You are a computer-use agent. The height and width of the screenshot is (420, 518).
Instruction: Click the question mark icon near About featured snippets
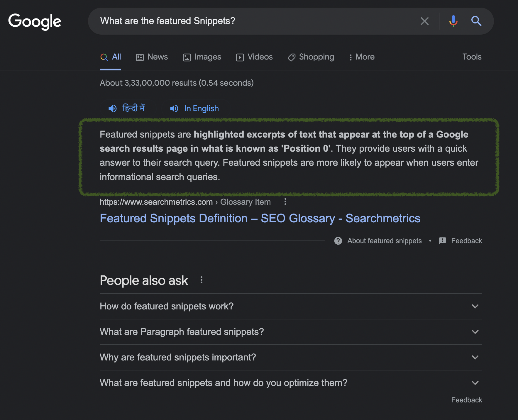[x=338, y=241]
